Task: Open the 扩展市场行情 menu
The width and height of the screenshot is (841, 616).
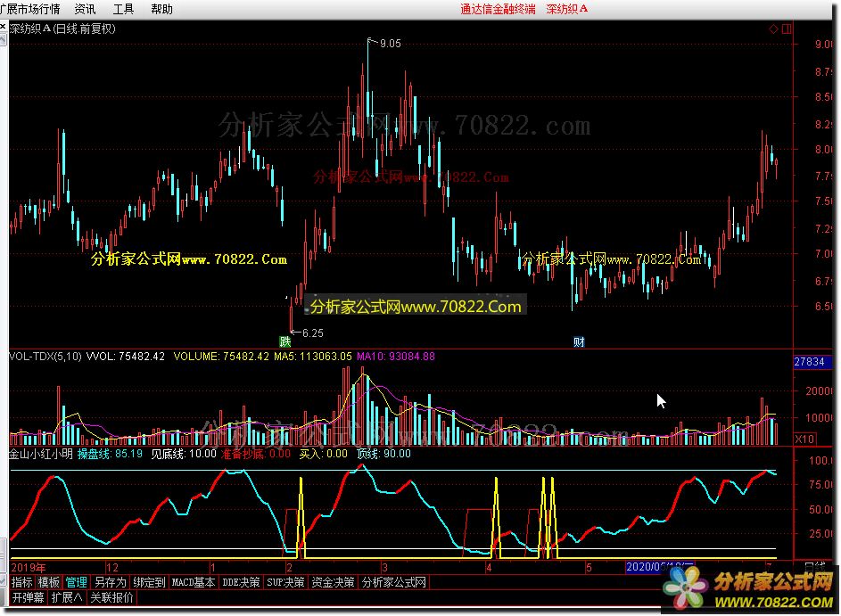Action: point(30,9)
